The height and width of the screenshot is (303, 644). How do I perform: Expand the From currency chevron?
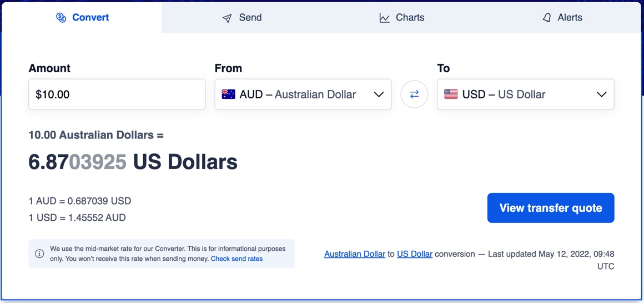click(379, 95)
